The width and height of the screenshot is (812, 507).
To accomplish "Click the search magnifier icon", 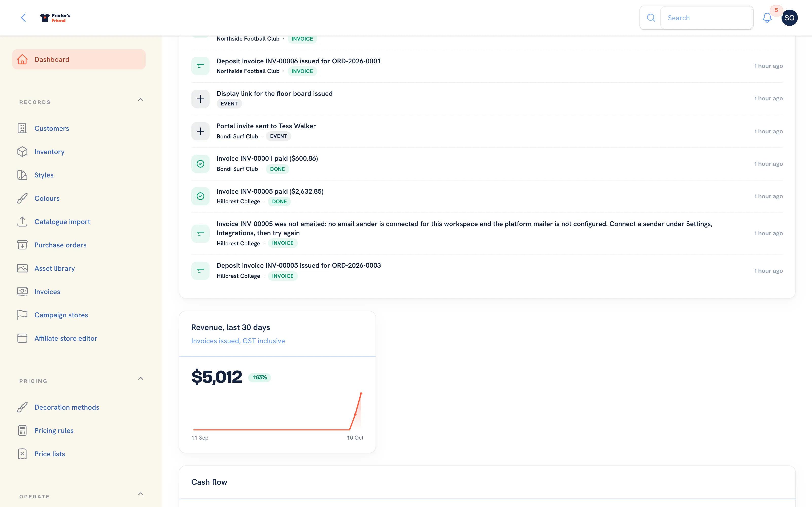I will [651, 18].
